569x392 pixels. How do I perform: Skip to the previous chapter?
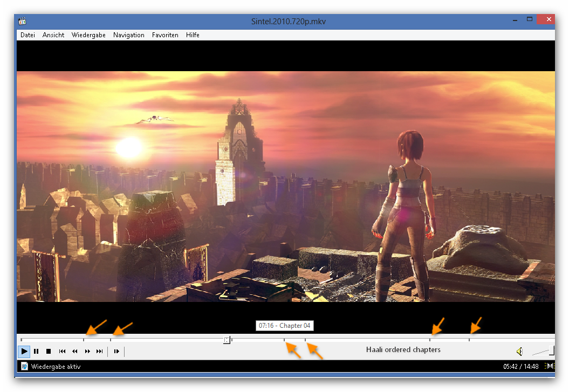click(62, 352)
